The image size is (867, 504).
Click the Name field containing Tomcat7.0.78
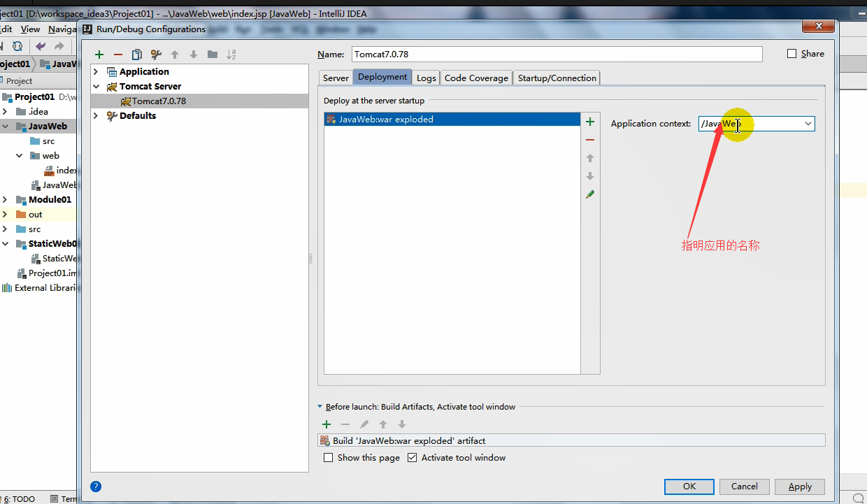[x=557, y=54]
